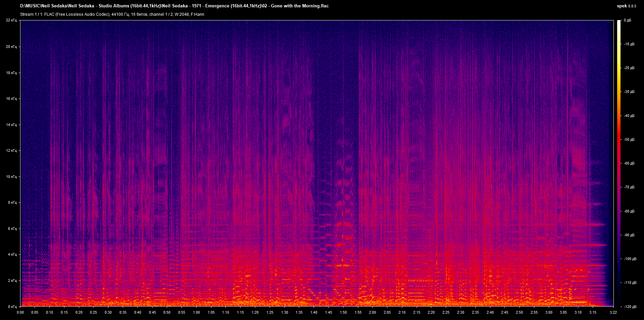
Task: Select the -40 дБ scale label
Action: (x=629, y=116)
